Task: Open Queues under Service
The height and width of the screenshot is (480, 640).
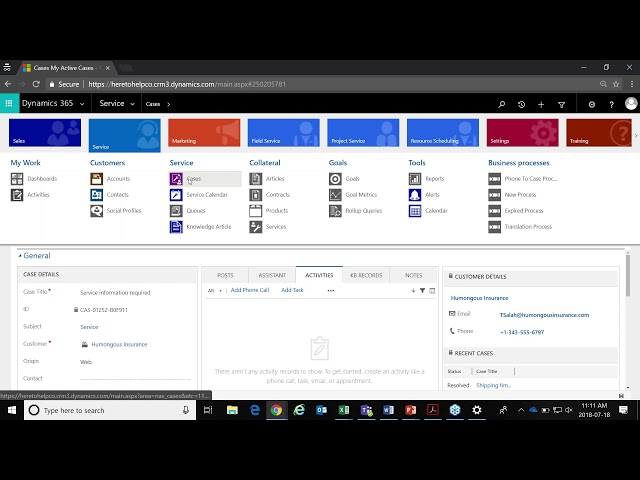Action: point(188,211)
